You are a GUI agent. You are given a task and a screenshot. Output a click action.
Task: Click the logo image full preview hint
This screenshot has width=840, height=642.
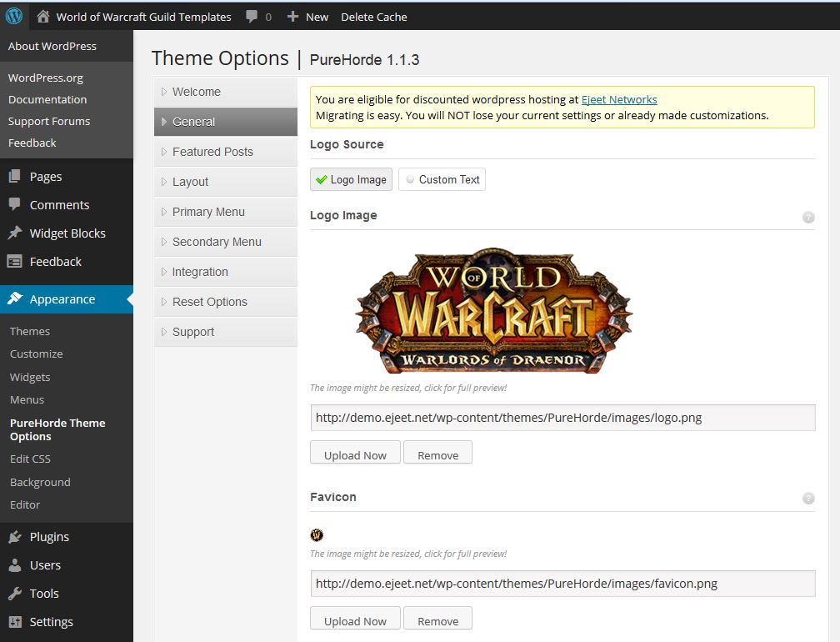(x=408, y=388)
